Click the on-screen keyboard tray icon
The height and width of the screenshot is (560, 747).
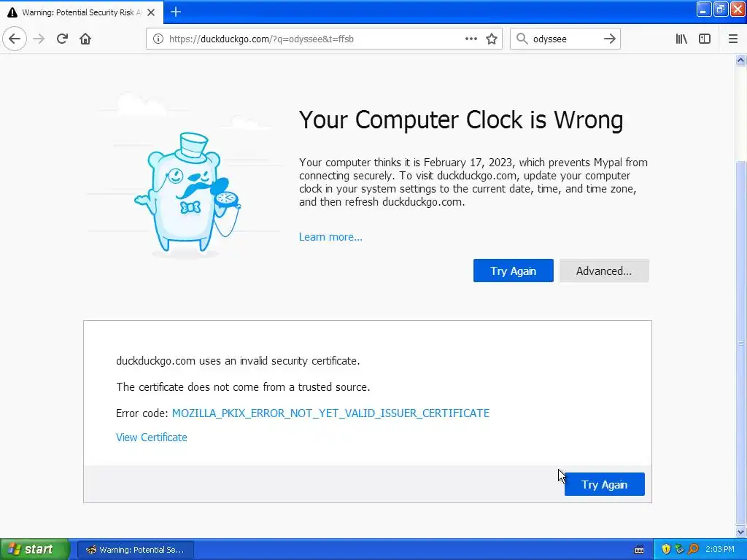click(639, 550)
